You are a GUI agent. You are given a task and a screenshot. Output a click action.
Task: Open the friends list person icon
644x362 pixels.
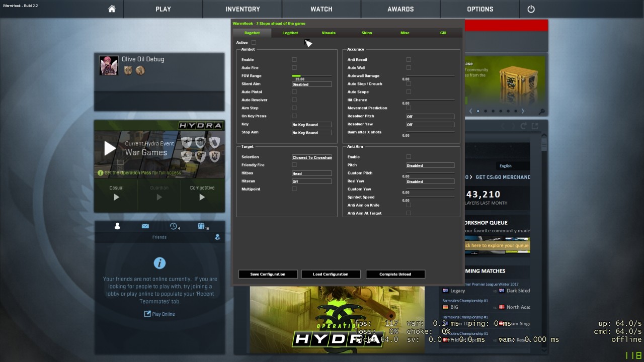tap(117, 226)
